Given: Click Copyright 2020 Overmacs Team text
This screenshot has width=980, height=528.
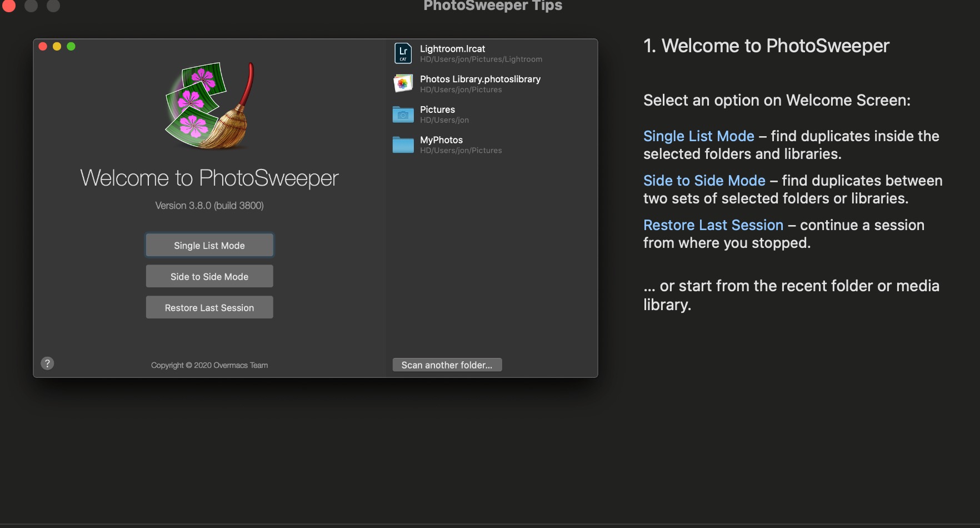Looking at the screenshot, I should point(209,365).
